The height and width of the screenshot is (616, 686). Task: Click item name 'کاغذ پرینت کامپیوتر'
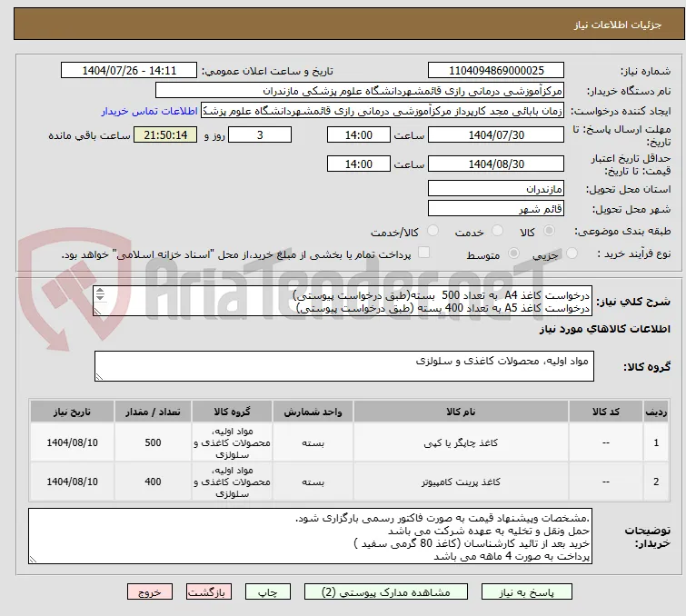click(x=461, y=482)
